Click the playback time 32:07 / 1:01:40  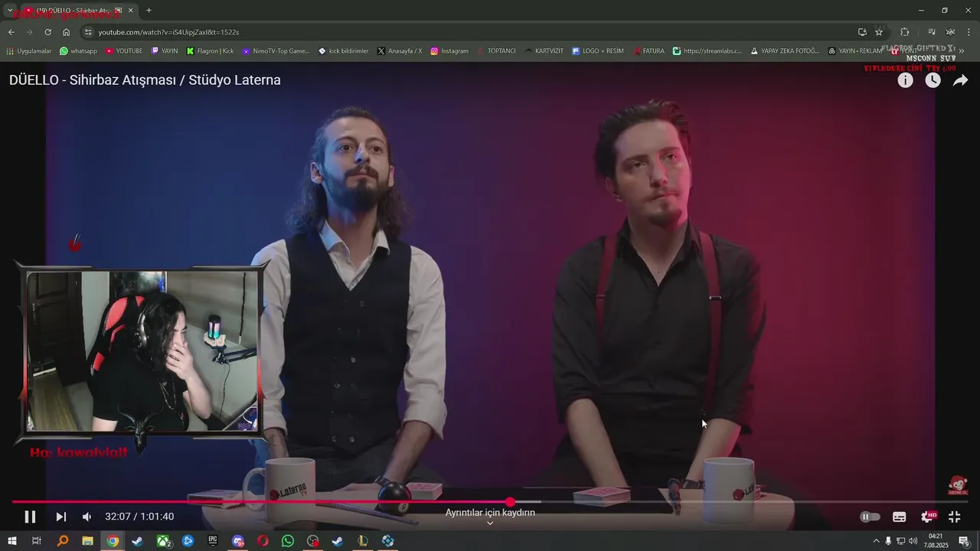coord(139,517)
